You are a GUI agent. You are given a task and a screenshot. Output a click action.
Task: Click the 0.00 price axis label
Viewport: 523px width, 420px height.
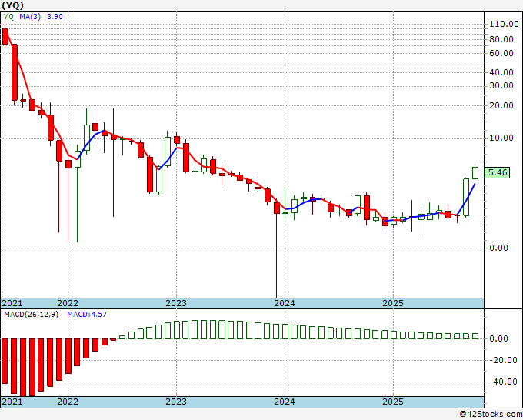coord(498,248)
